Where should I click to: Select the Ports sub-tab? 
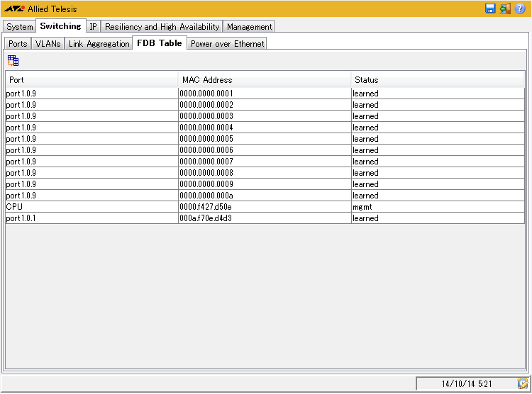(18, 43)
